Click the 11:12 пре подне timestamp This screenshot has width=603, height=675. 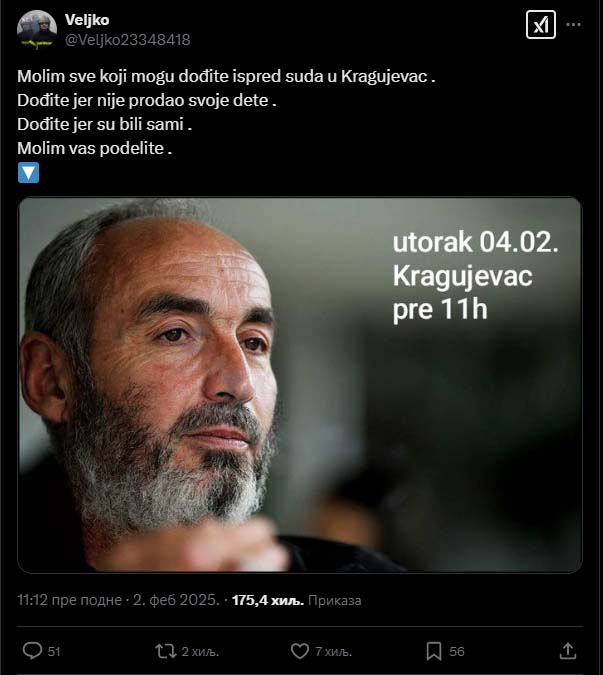(69, 600)
